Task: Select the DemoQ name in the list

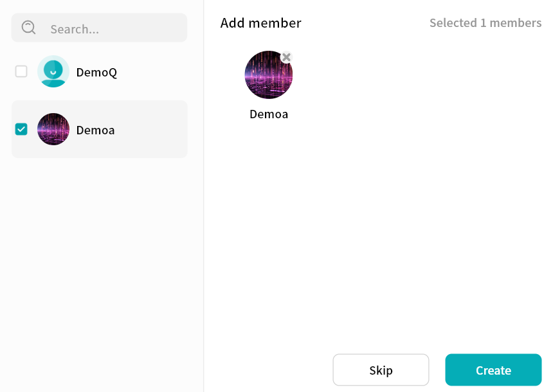Action: click(96, 72)
